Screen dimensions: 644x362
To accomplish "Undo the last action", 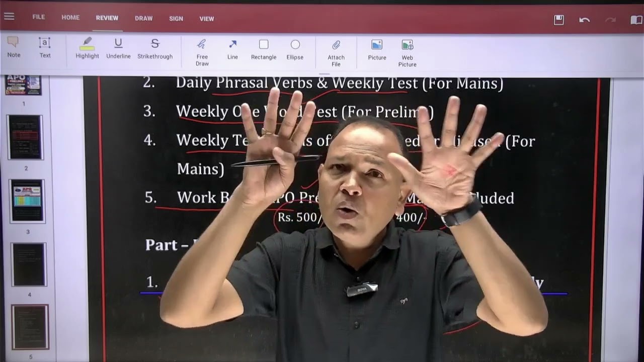I will 585,20.
